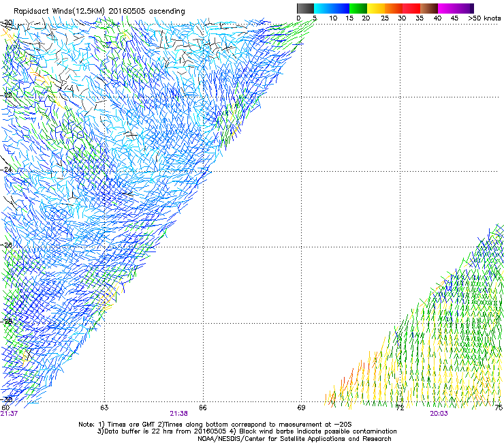The width and height of the screenshot is (504, 443).
Task: Click the longitude label '66'
Action: tap(202, 408)
